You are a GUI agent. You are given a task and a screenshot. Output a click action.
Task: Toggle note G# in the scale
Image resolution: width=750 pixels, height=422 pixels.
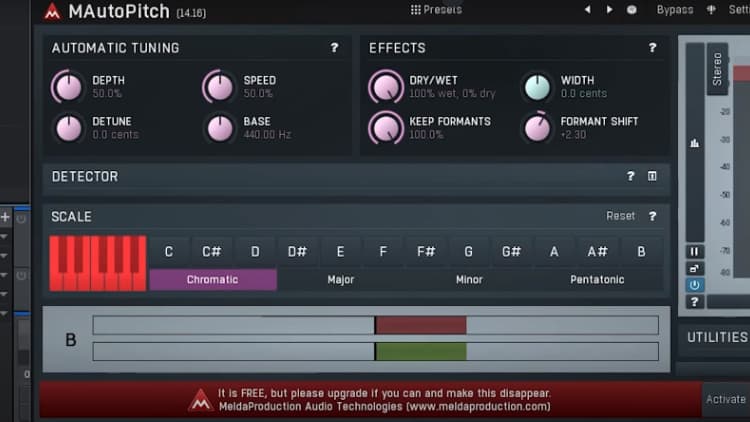tap(511, 252)
